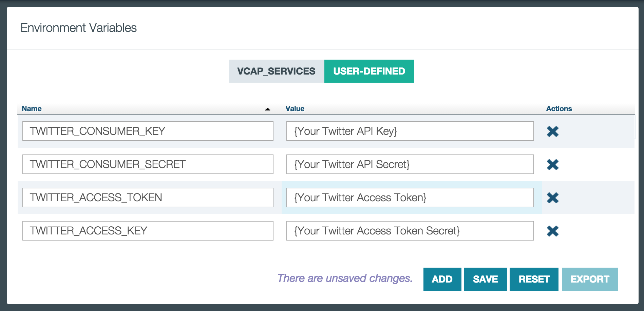Click the ADD button
The image size is (644, 311).
442,279
